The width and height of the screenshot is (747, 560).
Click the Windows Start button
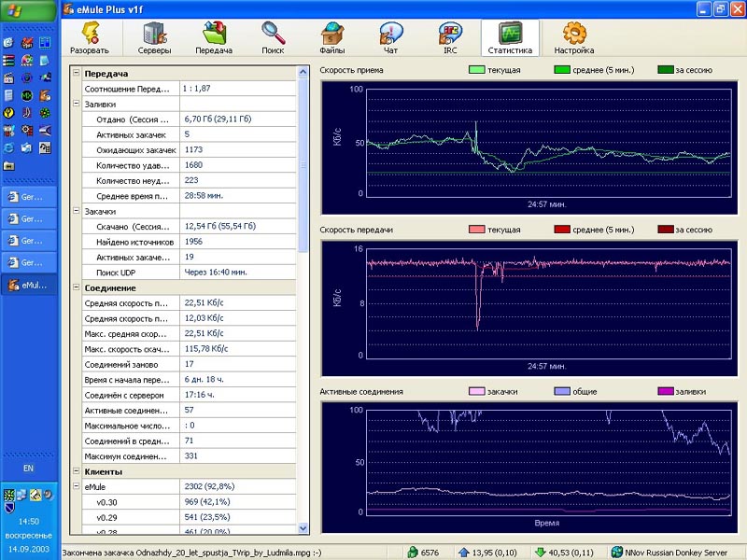29,10
